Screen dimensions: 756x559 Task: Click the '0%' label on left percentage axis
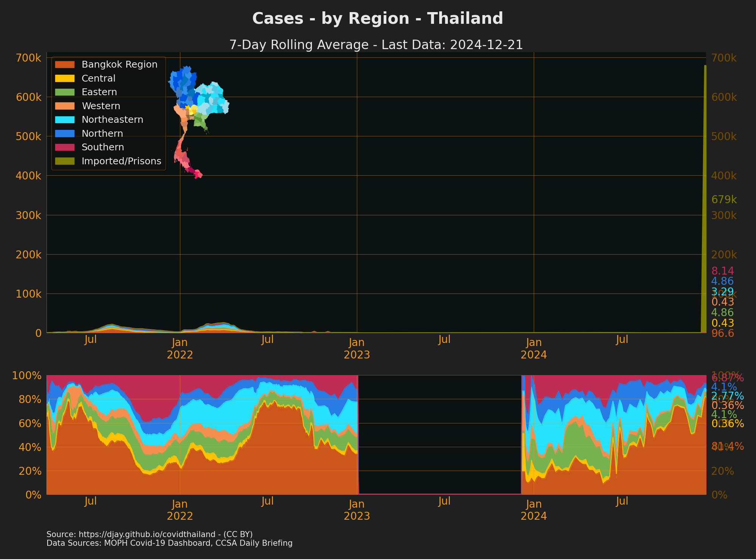pos(33,495)
